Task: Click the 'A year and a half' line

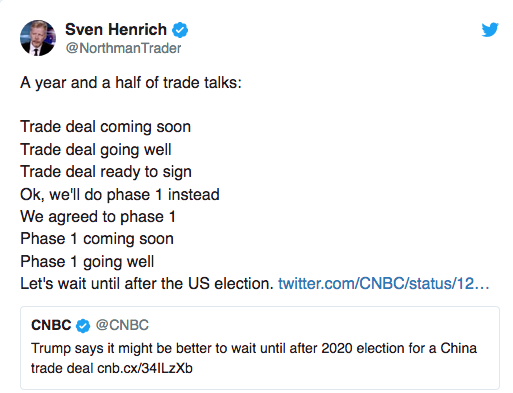Action: pos(131,83)
